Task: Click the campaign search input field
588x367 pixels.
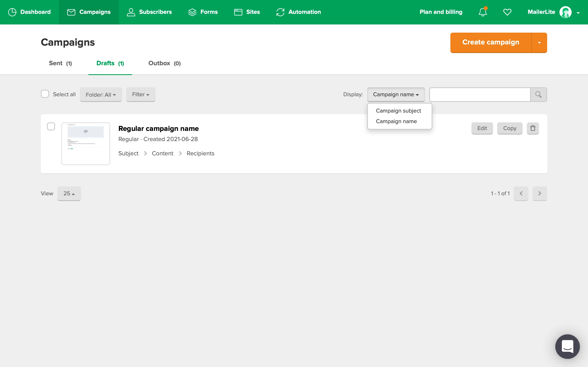Action: click(480, 94)
